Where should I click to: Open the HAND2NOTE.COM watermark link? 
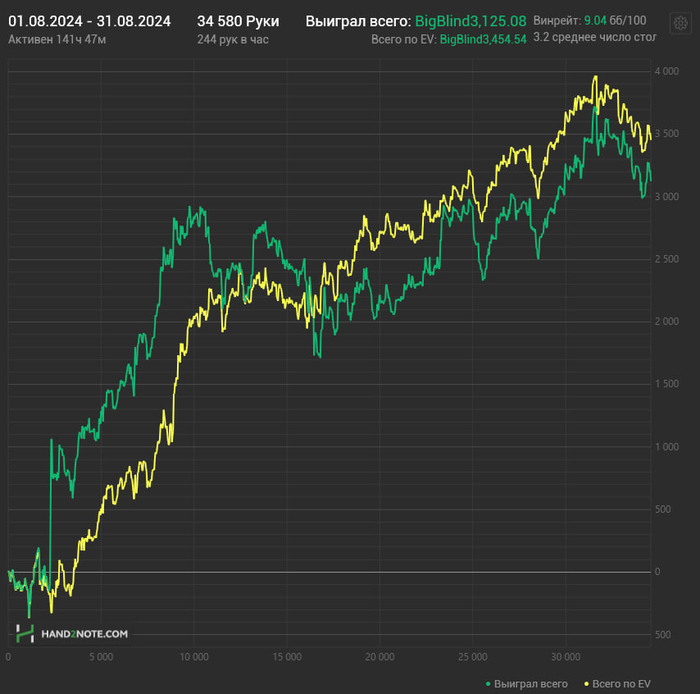pyautogui.click(x=84, y=634)
